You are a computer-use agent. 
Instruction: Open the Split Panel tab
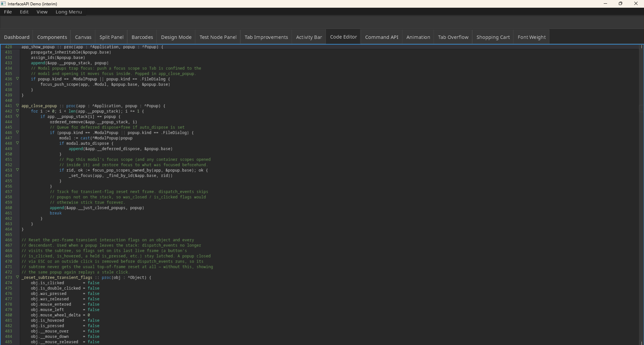tap(111, 37)
